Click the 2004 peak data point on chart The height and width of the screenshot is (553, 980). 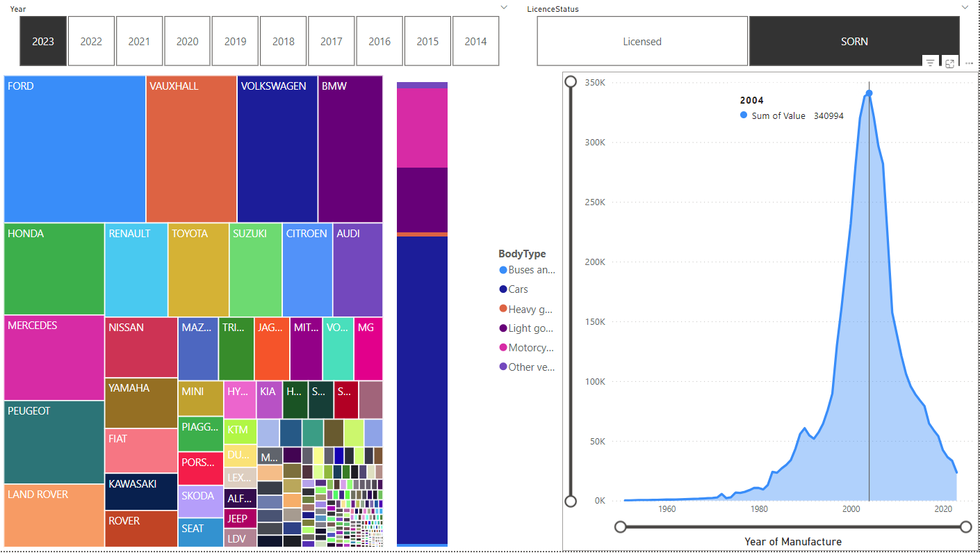869,93
